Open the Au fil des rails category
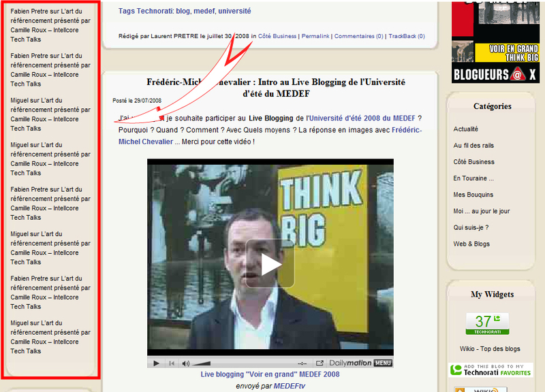545x392 pixels. [473, 146]
